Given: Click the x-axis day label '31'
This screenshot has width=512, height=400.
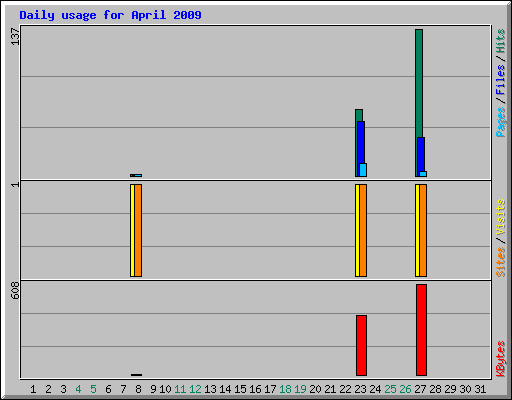Looking at the screenshot, I should point(480,389).
